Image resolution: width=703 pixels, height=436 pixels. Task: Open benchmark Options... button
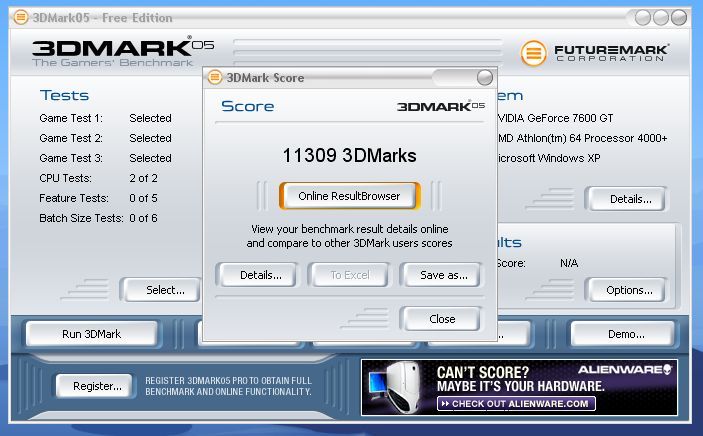(626, 290)
